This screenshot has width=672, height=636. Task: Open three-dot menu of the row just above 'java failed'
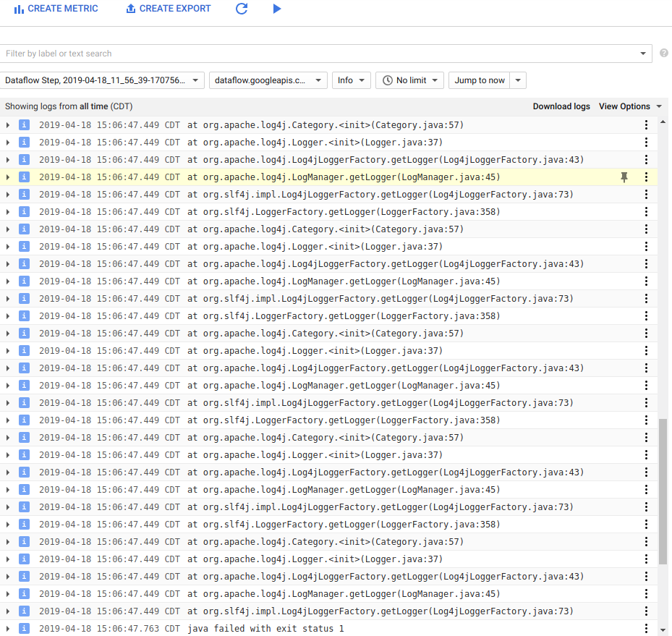(646, 611)
